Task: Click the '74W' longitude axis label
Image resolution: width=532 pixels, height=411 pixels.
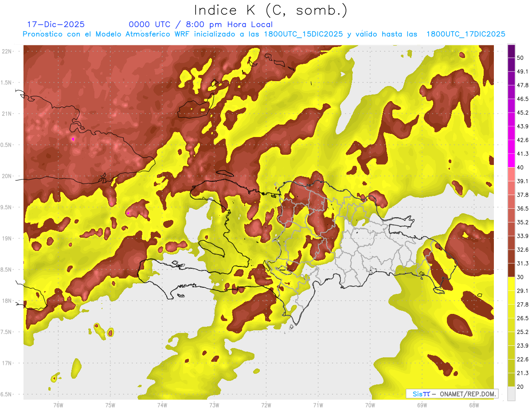Action: [162, 405]
